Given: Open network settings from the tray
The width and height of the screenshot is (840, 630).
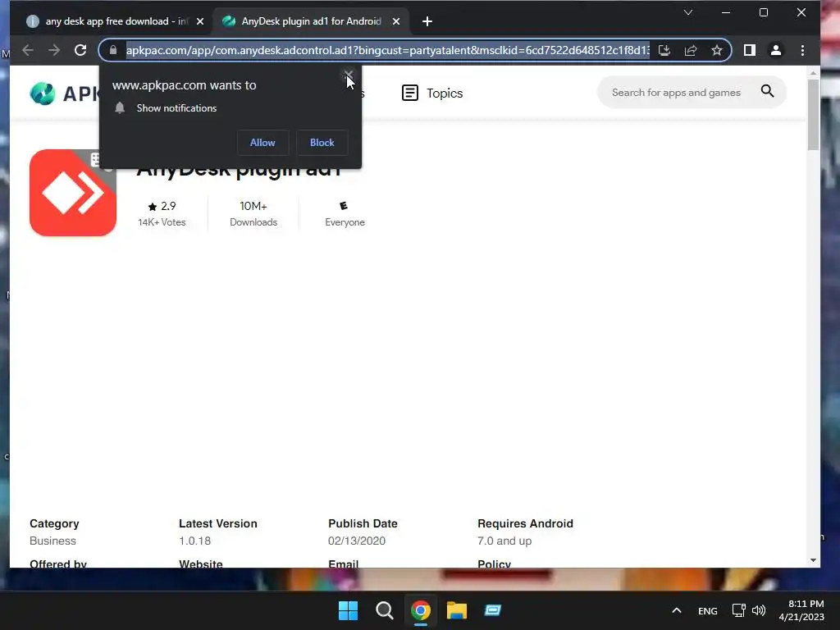Looking at the screenshot, I should point(738,610).
